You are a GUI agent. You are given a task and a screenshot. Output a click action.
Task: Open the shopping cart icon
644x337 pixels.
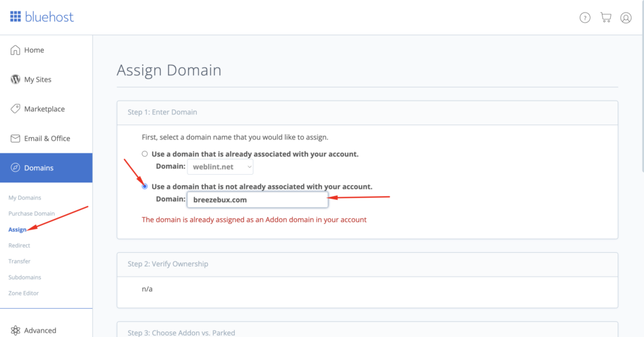tap(606, 17)
